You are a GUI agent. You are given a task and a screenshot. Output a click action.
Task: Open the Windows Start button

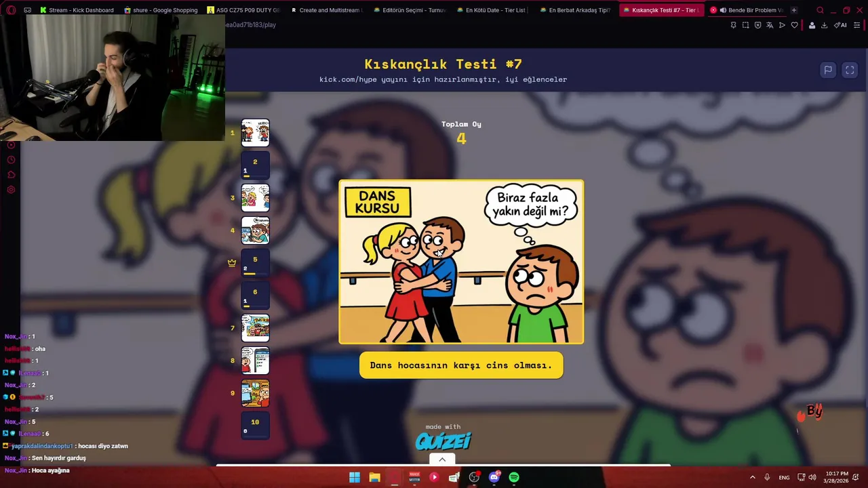click(x=355, y=477)
